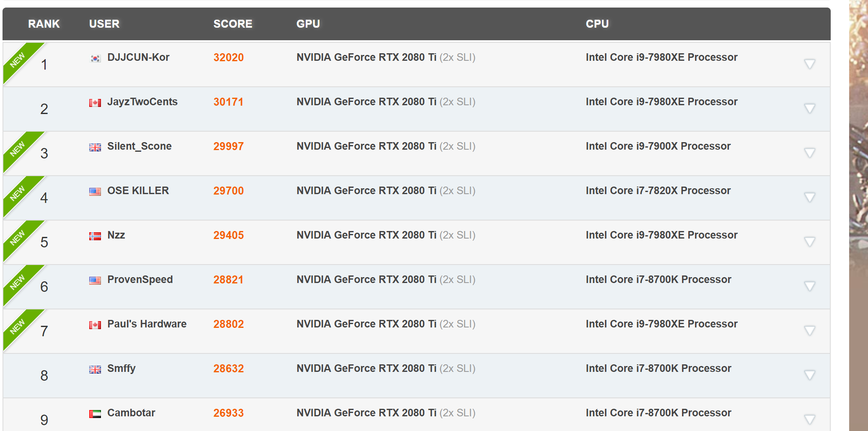
Task: Open user JayzTwoCents profile
Action: coord(142,102)
